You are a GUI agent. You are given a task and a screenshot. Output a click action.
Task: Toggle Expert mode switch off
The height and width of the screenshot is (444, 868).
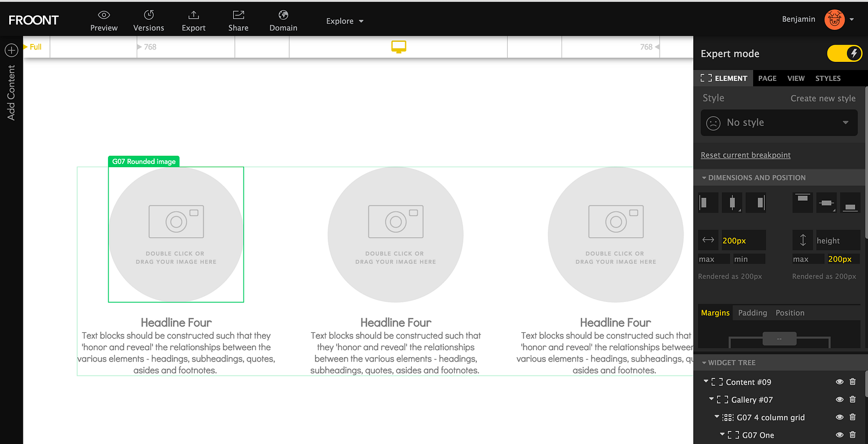[844, 53]
